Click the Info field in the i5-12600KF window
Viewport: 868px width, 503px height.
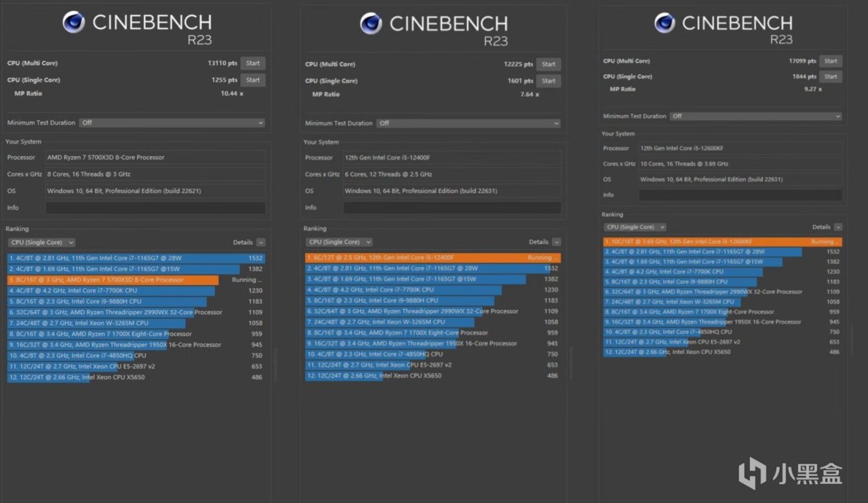[741, 195]
